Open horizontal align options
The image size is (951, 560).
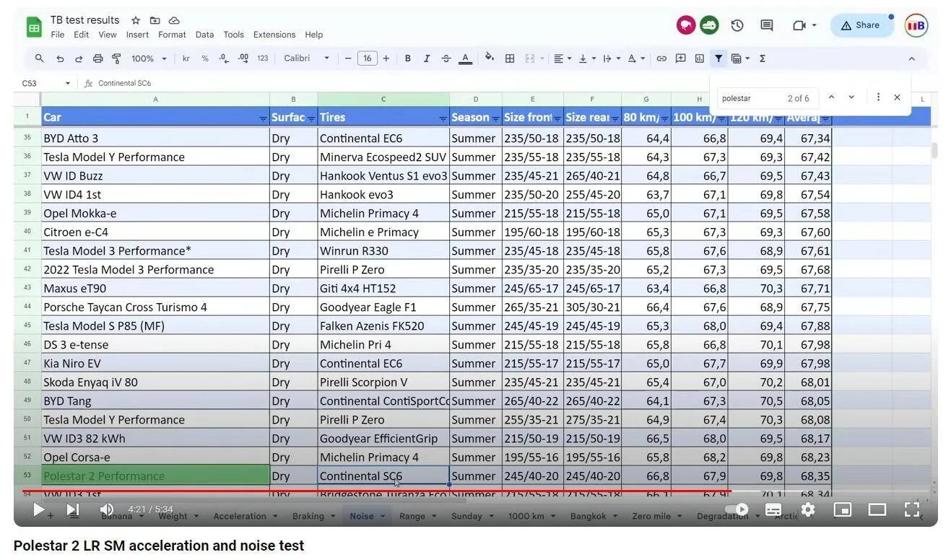[563, 58]
